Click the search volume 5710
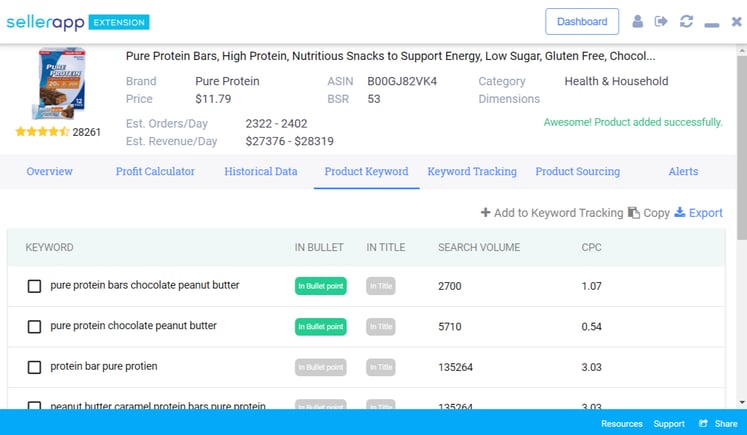The image size is (747, 435). click(450, 327)
